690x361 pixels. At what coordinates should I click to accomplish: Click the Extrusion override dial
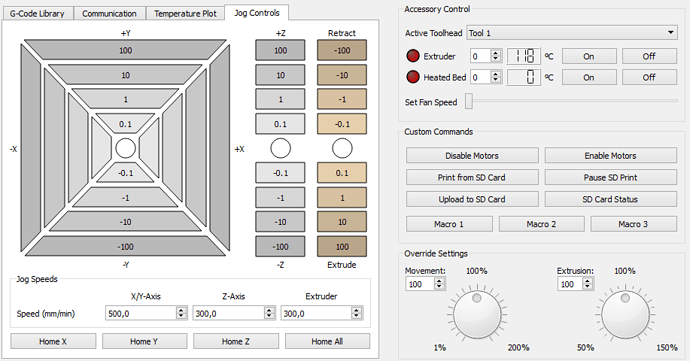point(625,314)
